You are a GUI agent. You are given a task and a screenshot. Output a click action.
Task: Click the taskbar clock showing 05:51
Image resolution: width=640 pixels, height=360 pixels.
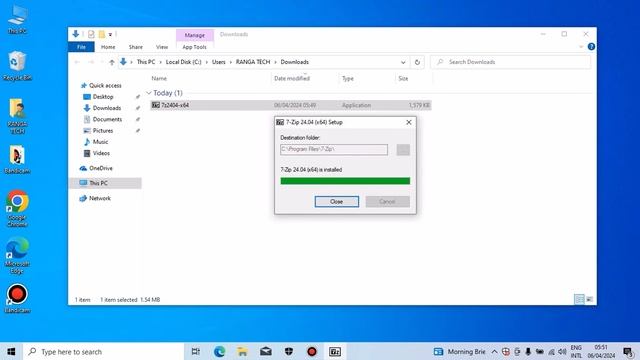pyautogui.click(x=601, y=351)
